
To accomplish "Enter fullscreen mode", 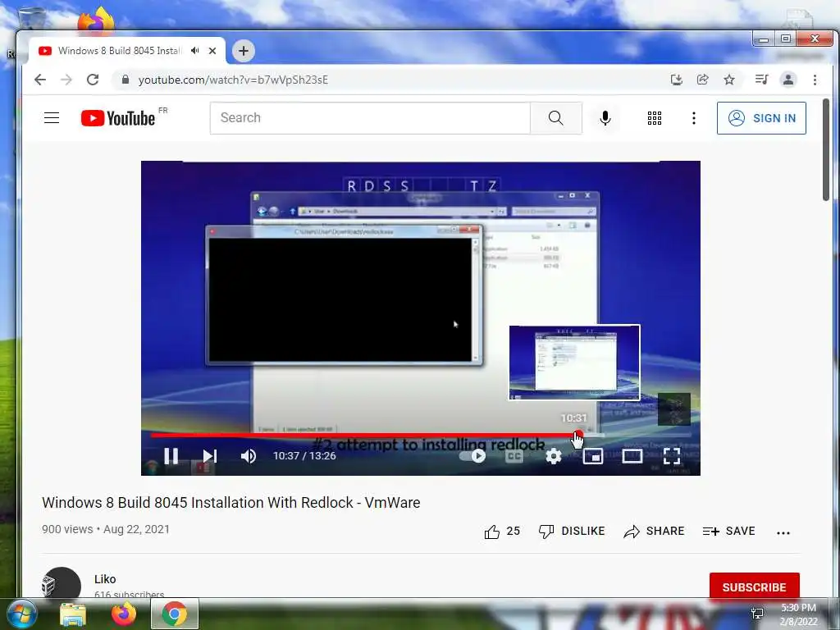I will [672, 456].
